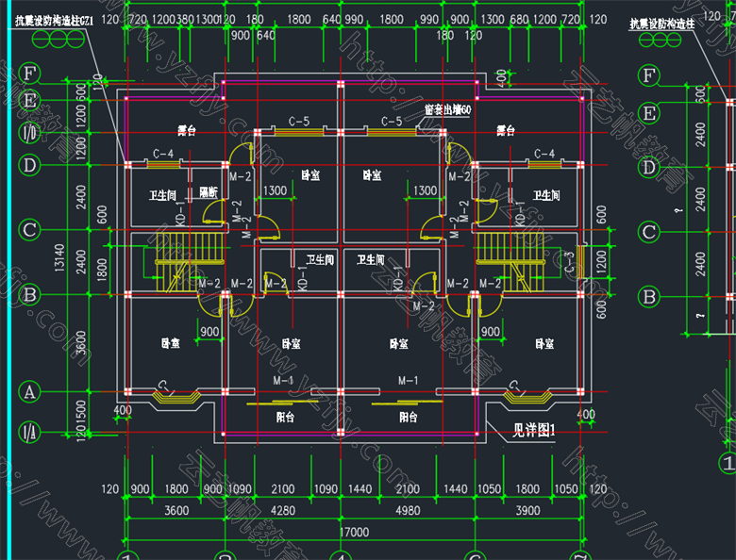This screenshot has width=736, height=560.
Task: Select axis bubble 1/D on main plan
Action: click(29, 133)
